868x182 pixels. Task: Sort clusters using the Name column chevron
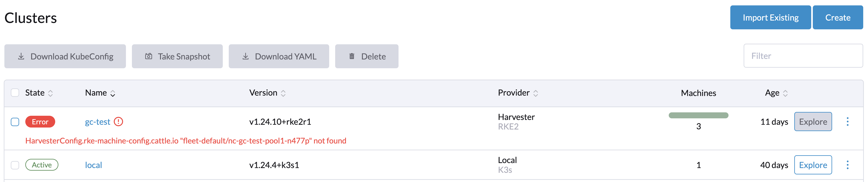coord(113,93)
